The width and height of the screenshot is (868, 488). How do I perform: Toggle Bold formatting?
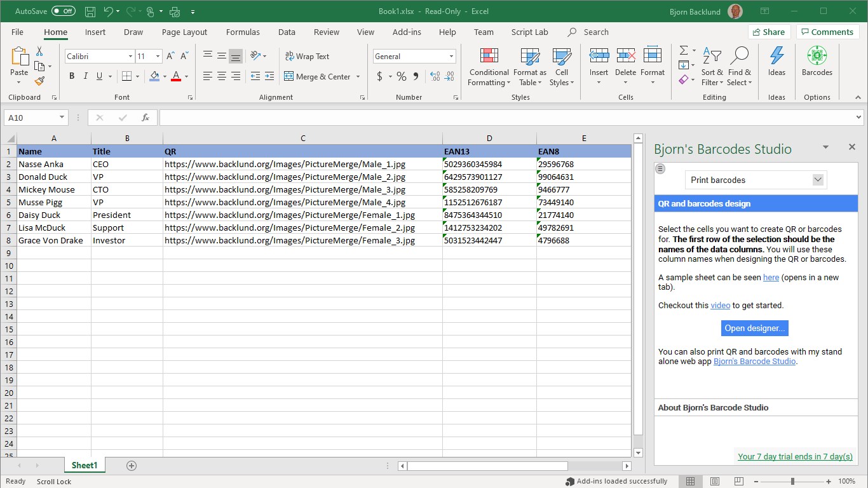point(72,76)
